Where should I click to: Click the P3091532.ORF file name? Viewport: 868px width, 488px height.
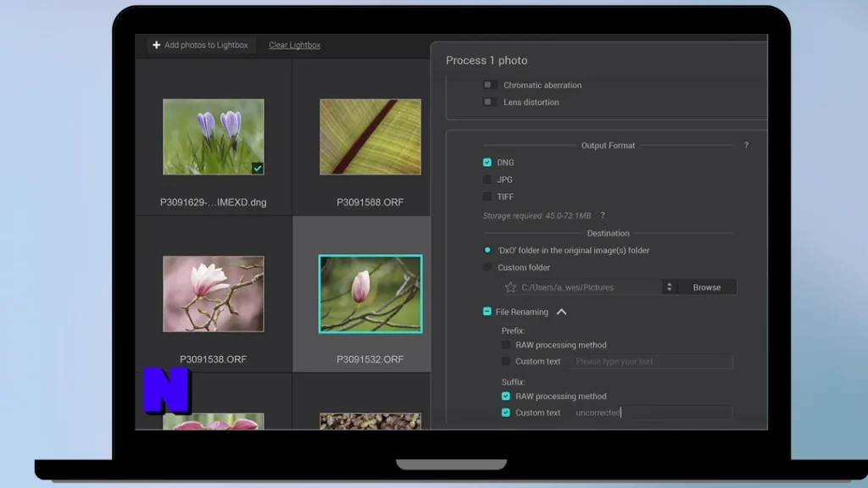tap(370, 359)
